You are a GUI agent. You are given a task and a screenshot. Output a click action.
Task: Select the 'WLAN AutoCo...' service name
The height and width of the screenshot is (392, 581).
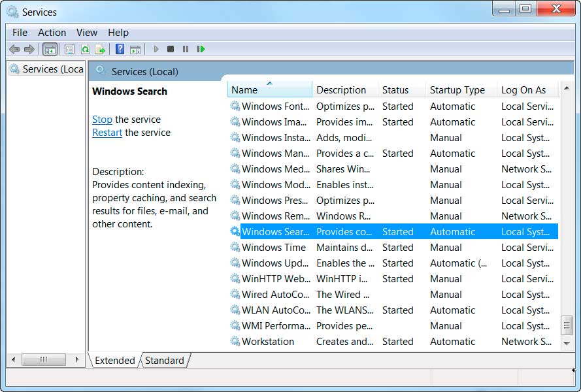(x=276, y=310)
